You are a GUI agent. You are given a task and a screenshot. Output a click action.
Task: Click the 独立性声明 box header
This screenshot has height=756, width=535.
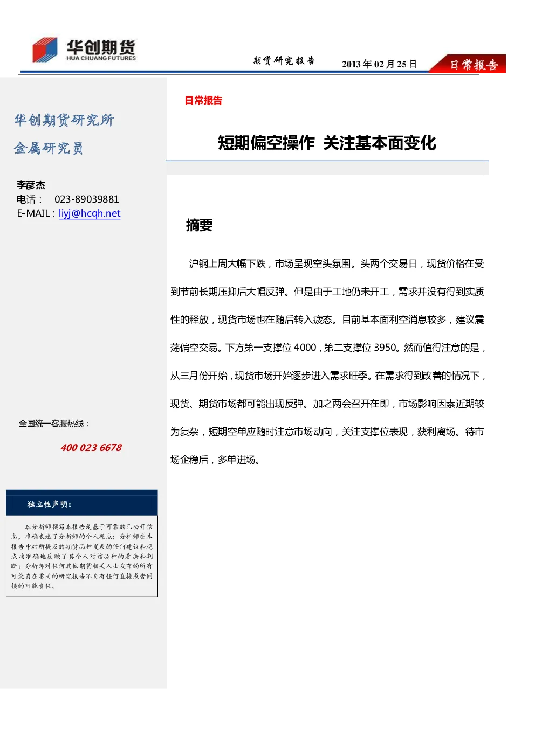coord(82,503)
